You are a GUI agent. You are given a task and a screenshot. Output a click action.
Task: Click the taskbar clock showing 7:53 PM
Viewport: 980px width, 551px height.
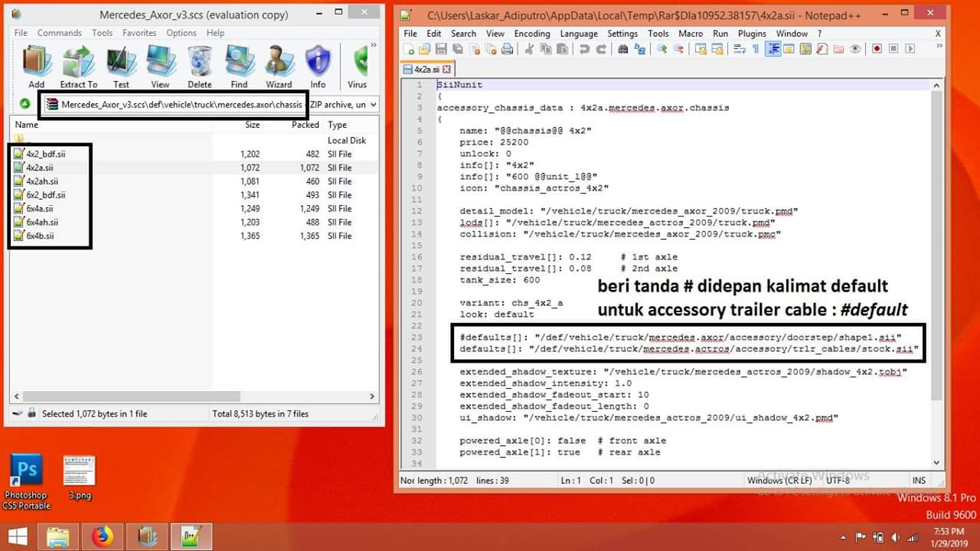point(949,536)
